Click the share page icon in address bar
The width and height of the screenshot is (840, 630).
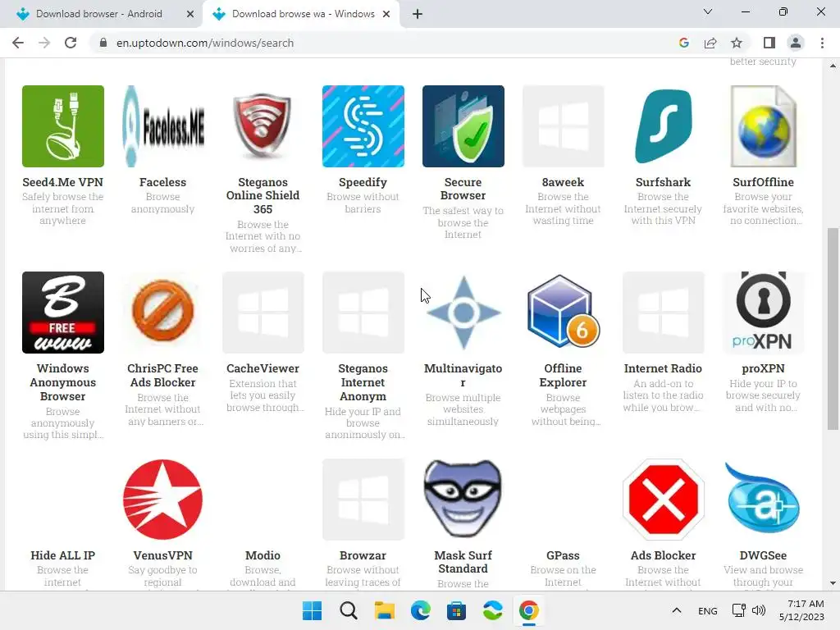click(710, 43)
